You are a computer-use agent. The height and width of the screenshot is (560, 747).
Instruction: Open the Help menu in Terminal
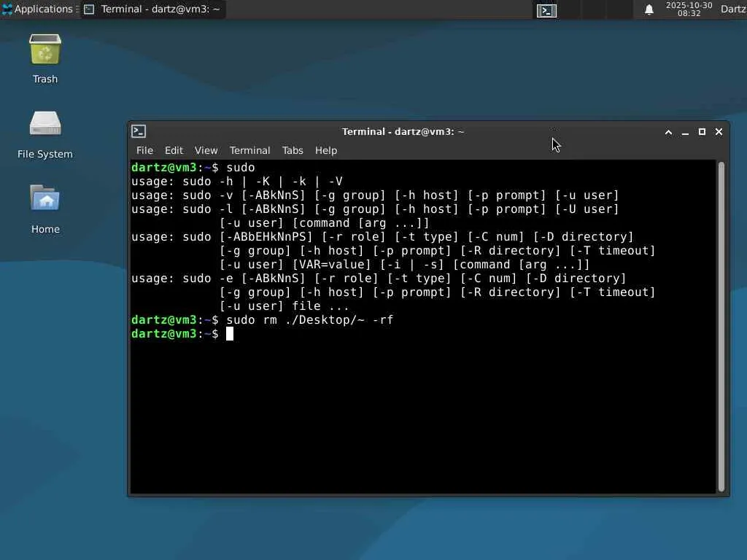[326, 150]
